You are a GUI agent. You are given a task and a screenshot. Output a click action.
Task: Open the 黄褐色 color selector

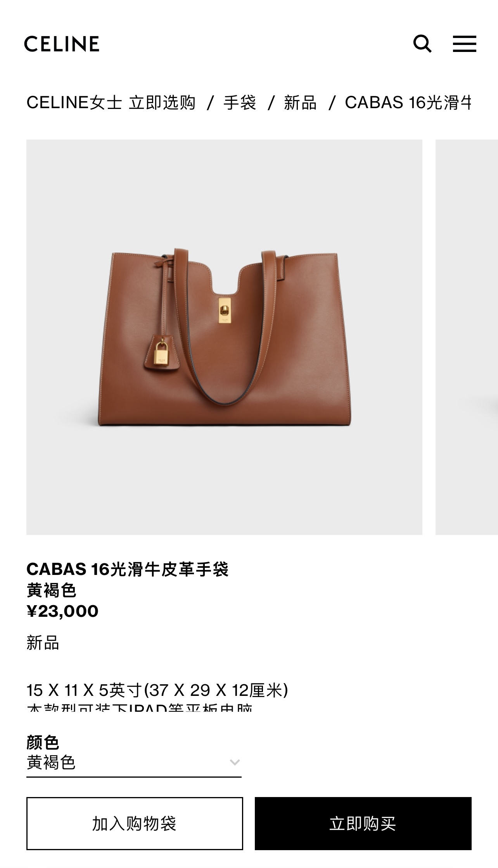(134, 763)
